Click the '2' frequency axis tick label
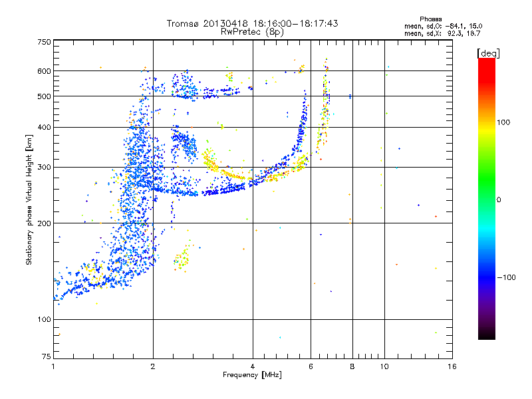Image resolution: width=532 pixels, height=399 pixels. point(153,366)
